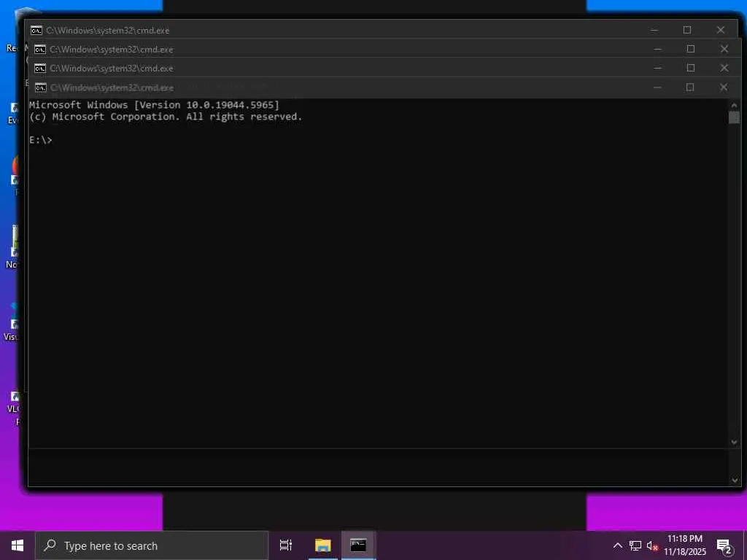Close the rearmost cmd.exe window
Image resolution: width=747 pixels, height=560 pixels.
click(720, 30)
